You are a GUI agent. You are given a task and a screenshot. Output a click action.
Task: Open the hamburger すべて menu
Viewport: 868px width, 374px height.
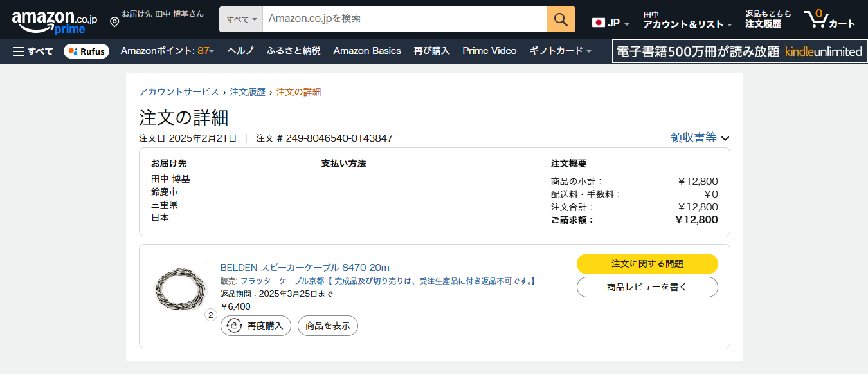click(x=33, y=51)
